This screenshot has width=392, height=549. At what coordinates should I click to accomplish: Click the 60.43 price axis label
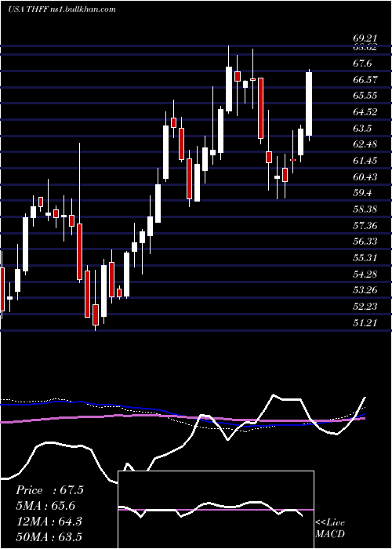pos(365,177)
